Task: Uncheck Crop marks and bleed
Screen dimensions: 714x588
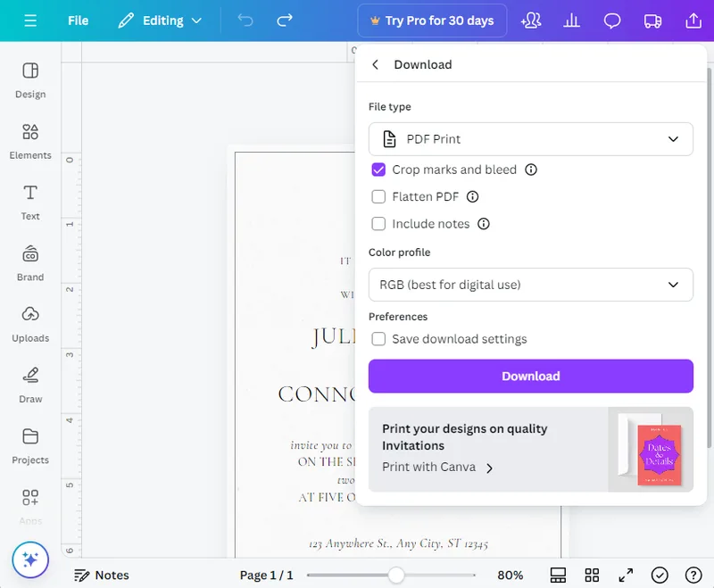Action: tap(378, 170)
